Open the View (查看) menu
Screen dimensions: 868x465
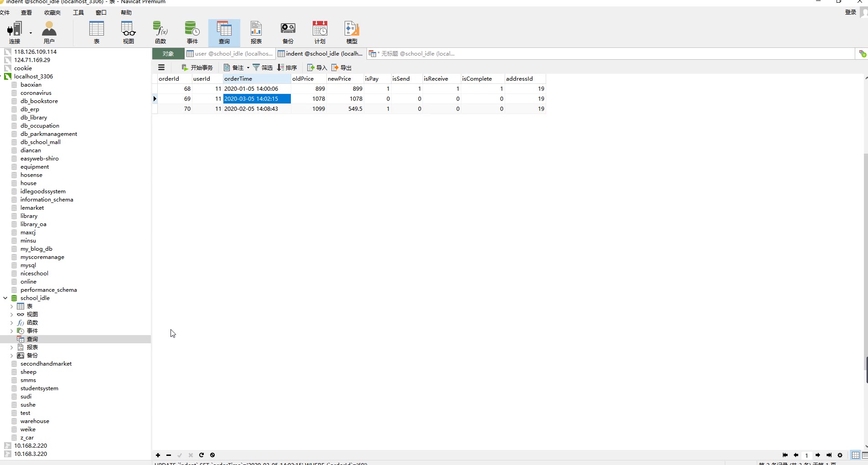26,13
